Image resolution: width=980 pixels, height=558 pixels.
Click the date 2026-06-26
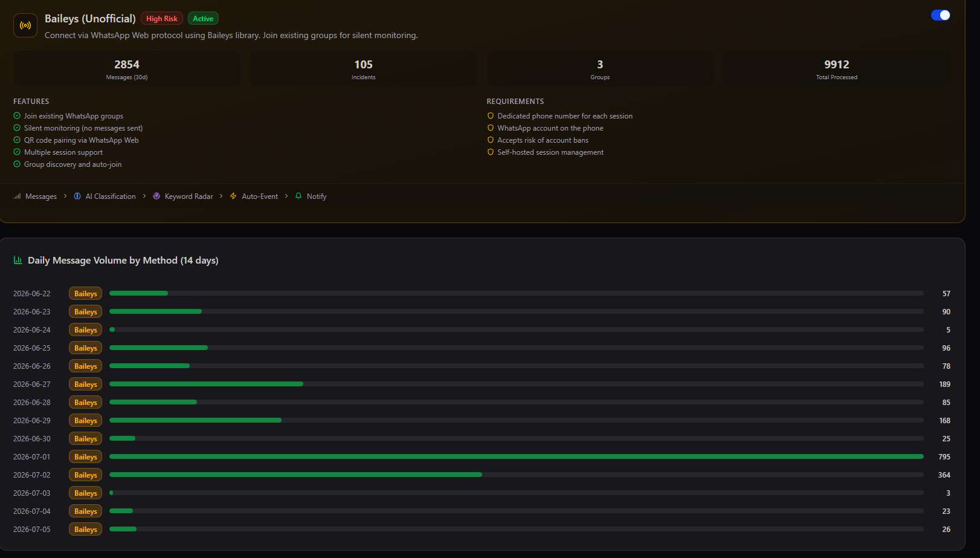coord(32,366)
